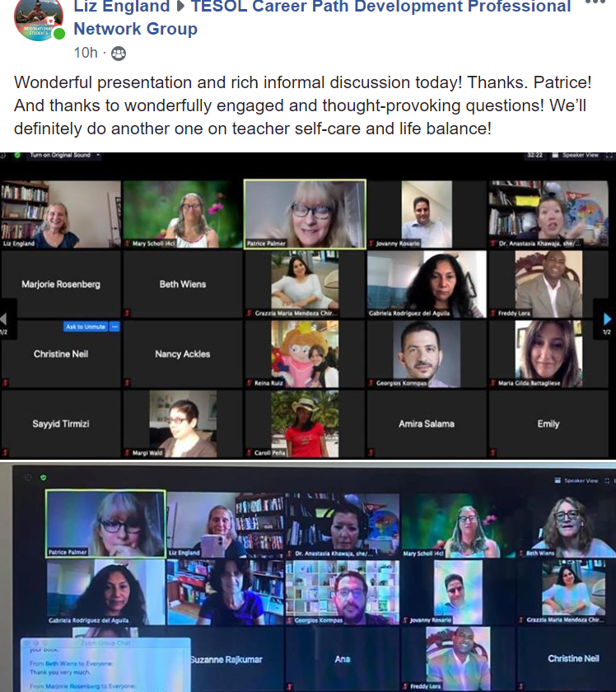
Task: Expand the Original Sound dropdown arrow
Action: (98, 155)
